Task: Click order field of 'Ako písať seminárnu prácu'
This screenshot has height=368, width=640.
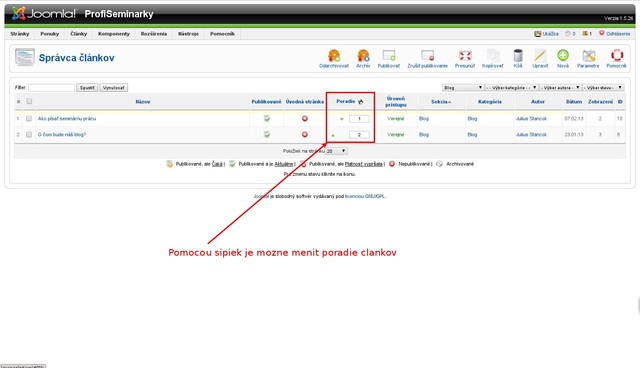Action: 359,119
